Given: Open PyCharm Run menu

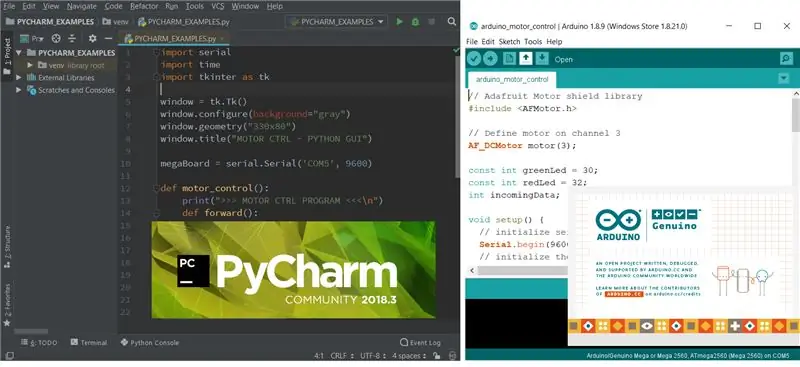Looking at the screenshot, I should tap(171, 6).
